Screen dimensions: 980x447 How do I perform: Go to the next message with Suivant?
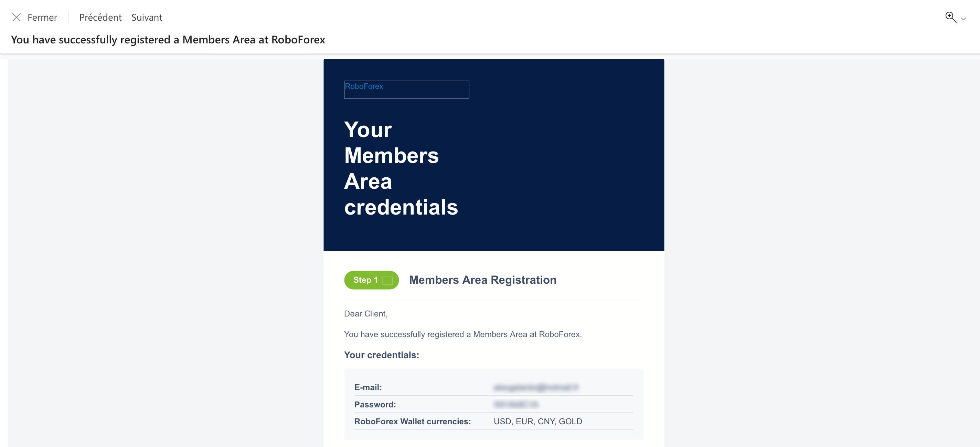(147, 18)
